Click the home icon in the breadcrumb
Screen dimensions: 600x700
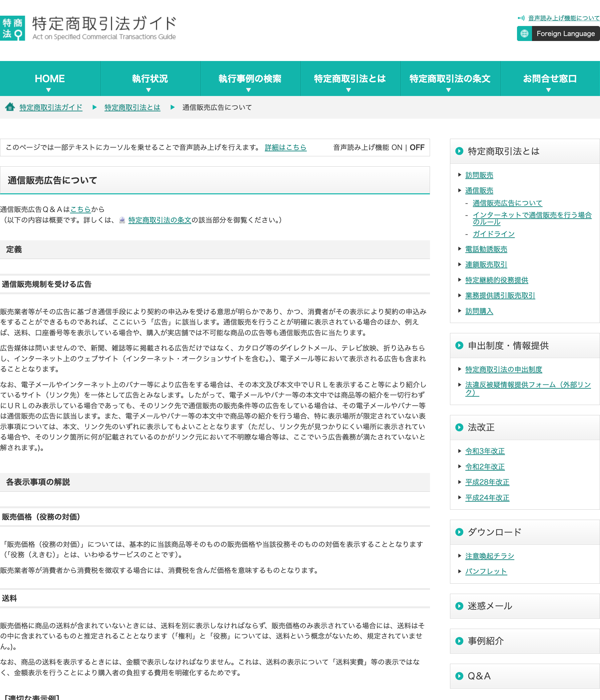point(10,107)
